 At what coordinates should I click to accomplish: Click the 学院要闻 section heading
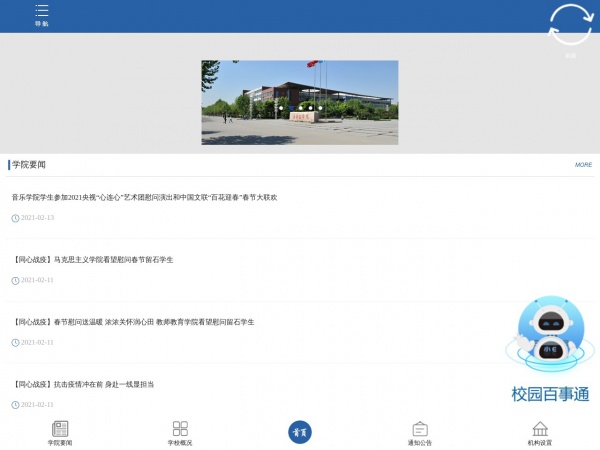click(29, 165)
